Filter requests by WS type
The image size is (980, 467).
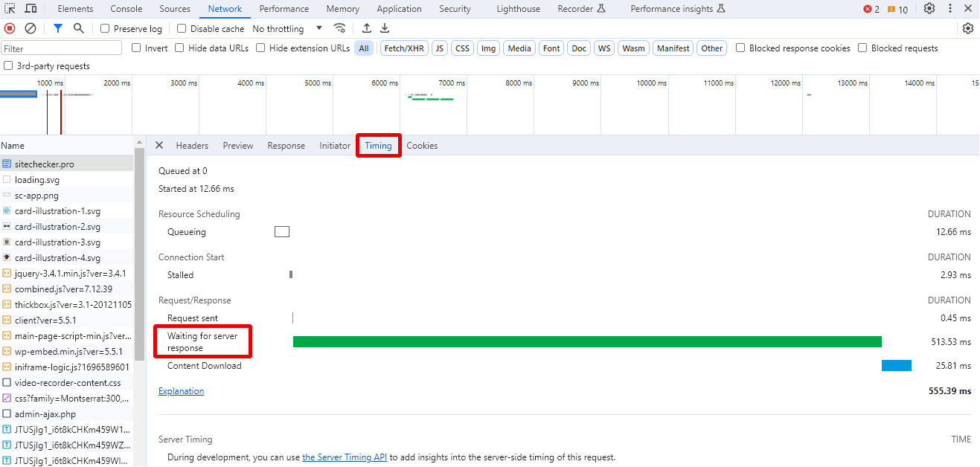point(604,48)
